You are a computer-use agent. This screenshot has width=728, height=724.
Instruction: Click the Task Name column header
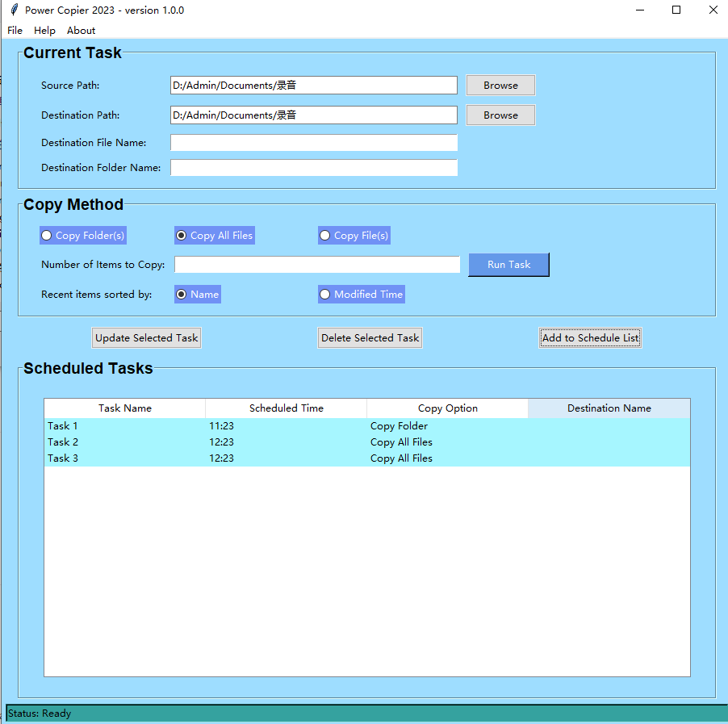125,408
